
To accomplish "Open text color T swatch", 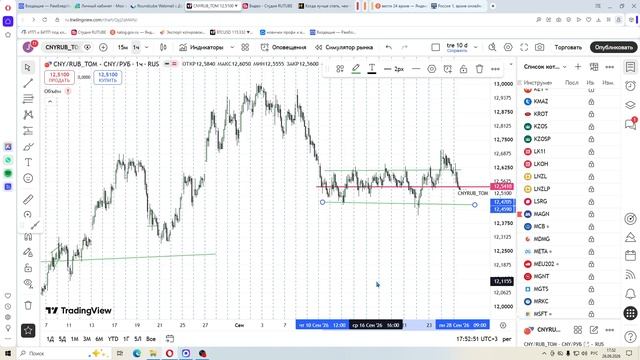I will point(372,69).
